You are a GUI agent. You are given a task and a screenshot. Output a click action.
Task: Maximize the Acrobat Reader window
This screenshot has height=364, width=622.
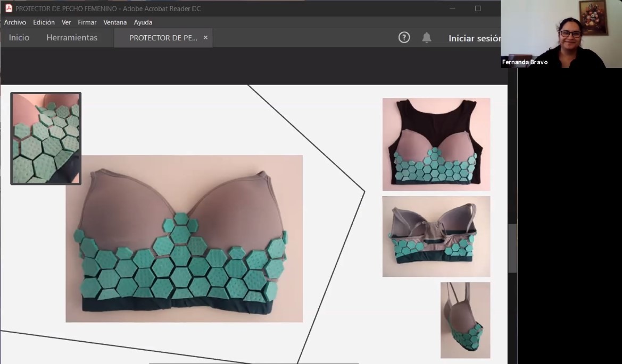(x=478, y=9)
